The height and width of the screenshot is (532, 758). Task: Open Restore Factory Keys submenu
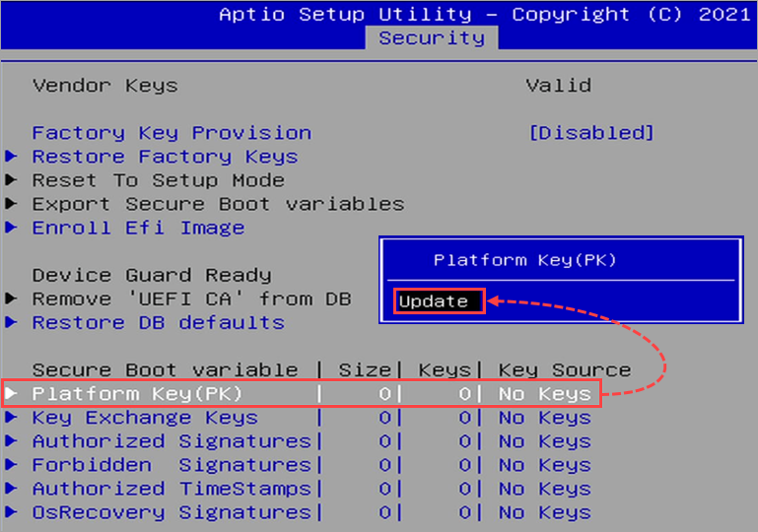(x=165, y=157)
